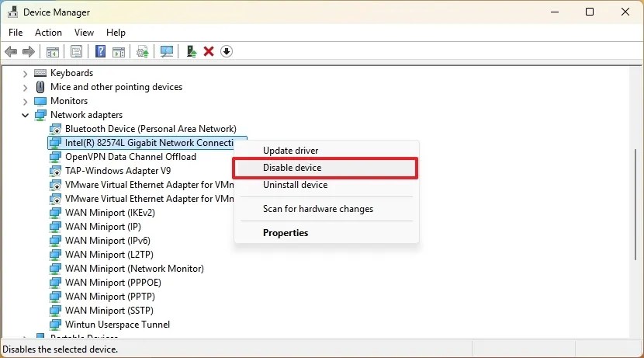Image resolution: width=644 pixels, height=358 pixels.
Task: Maximize the Device Manager window
Action: [x=590, y=12]
